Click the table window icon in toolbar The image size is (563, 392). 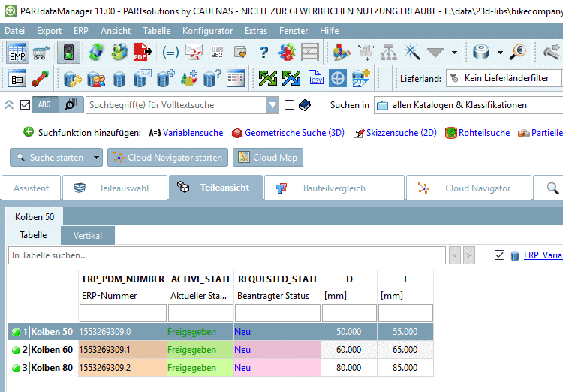(x=236, y=78)
